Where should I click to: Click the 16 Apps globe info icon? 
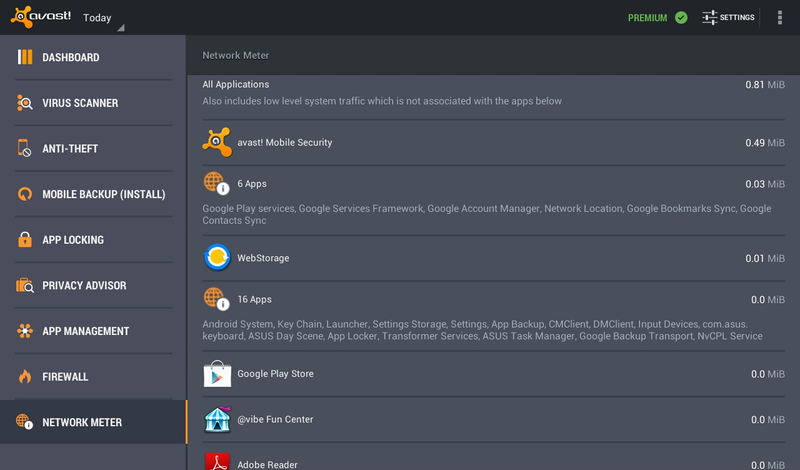(x=216, y=299)
